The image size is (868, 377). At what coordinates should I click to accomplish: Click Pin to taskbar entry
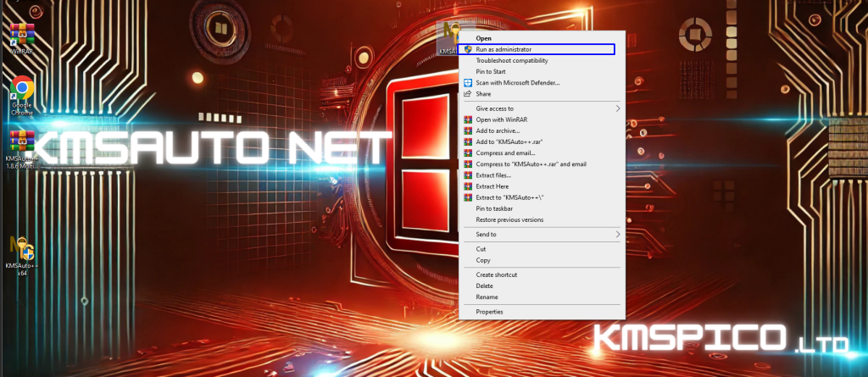point(494,208)
